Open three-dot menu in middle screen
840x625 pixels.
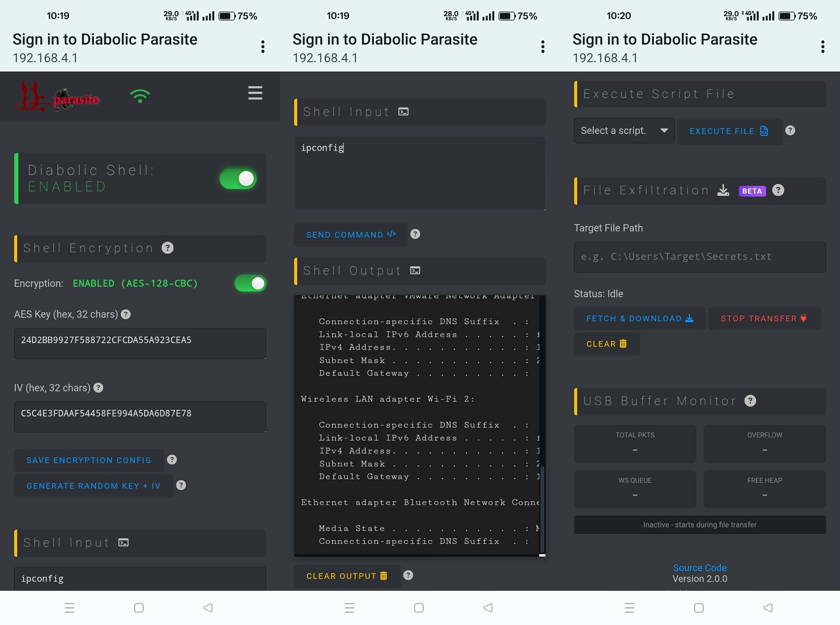pos(542,47)
